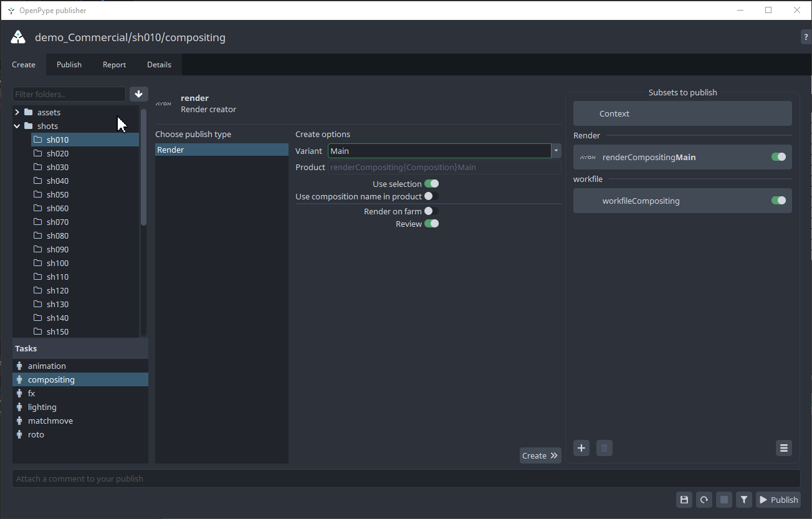This screenshot has height=519, width=812.
Task: Click the assets folder icon
Action: pyautogui.click(x=28, y=112)
